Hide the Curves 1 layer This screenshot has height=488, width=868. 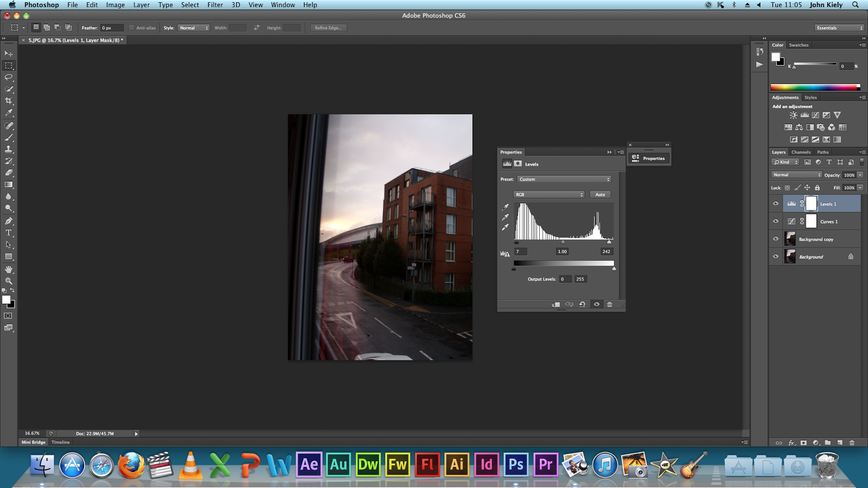point(776,221)
